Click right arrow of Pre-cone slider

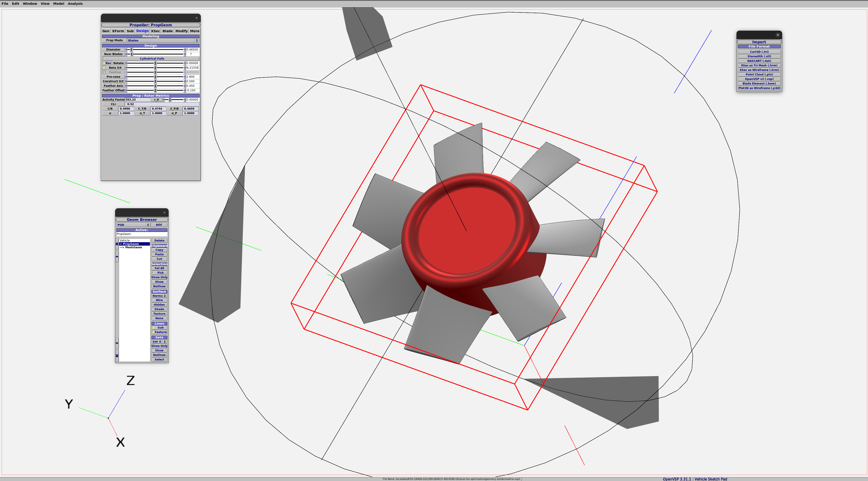pos(185,77)
